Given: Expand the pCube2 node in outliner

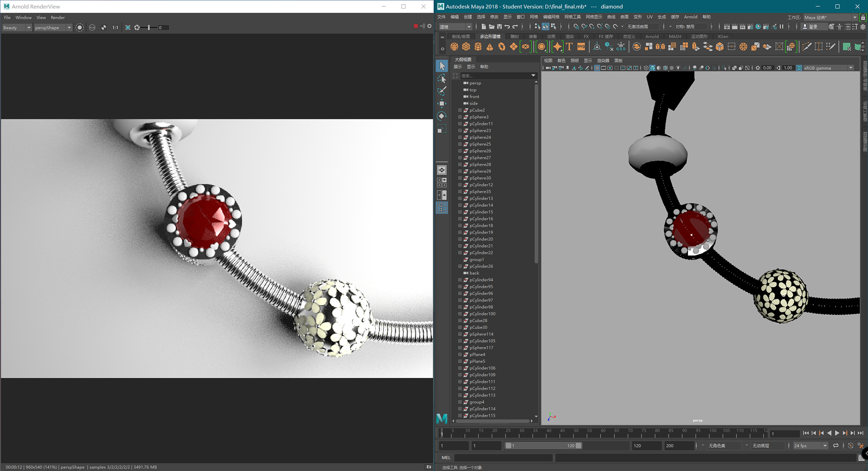Looking at the screenshot, I should [x=460, y=110].
